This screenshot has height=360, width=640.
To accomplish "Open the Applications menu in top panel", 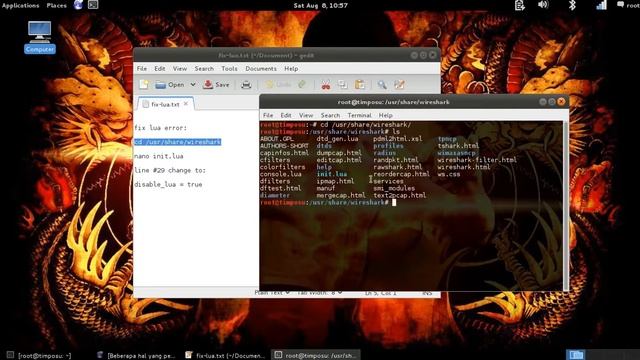I will (20, 5).
